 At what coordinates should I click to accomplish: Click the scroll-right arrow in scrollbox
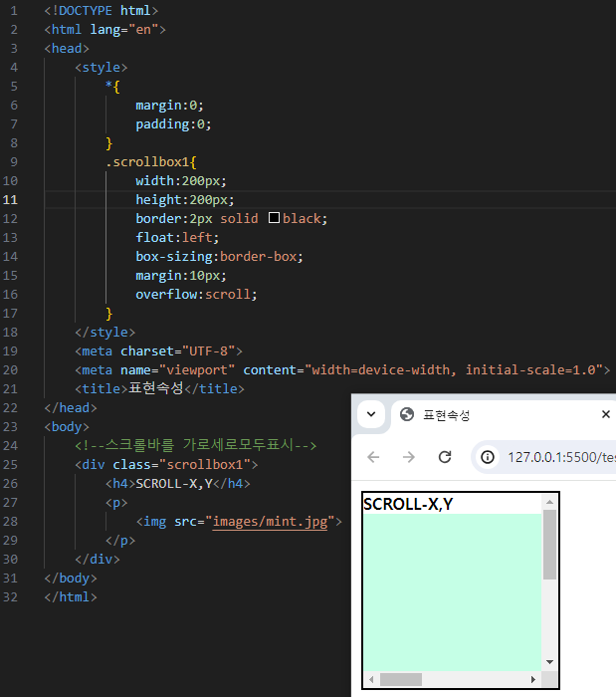(533, 679)
